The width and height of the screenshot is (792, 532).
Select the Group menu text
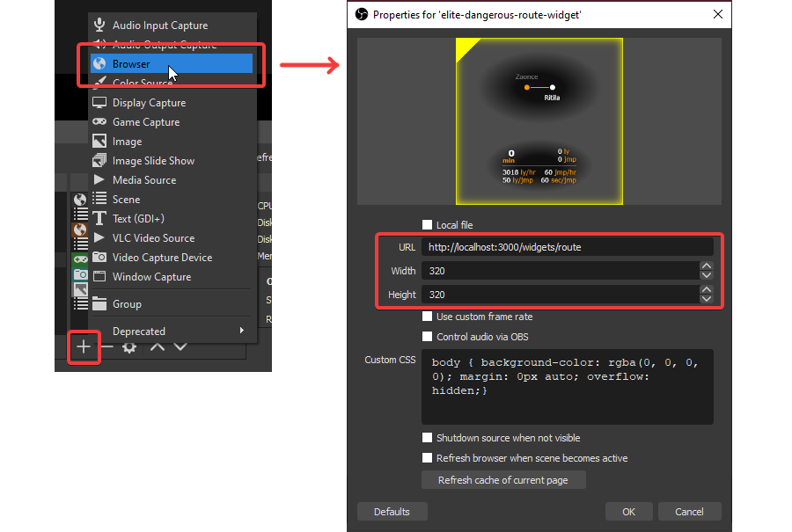coord(127,304)
